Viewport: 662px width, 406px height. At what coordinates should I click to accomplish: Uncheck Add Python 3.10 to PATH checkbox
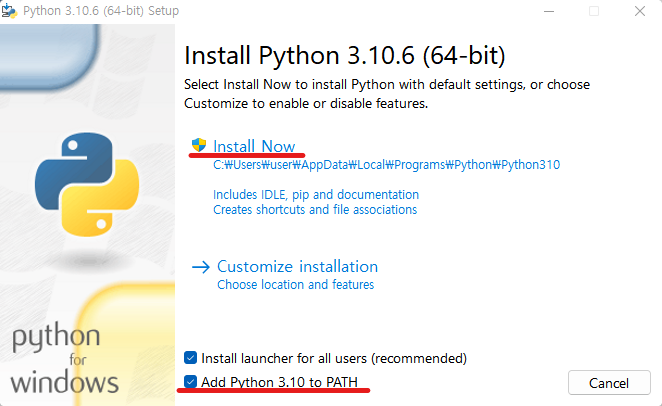pos(190,382)
